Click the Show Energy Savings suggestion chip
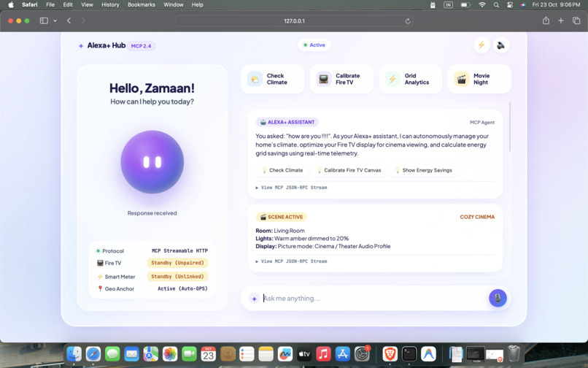This screenshot has width=588, height=368. (x=423, y=170)
